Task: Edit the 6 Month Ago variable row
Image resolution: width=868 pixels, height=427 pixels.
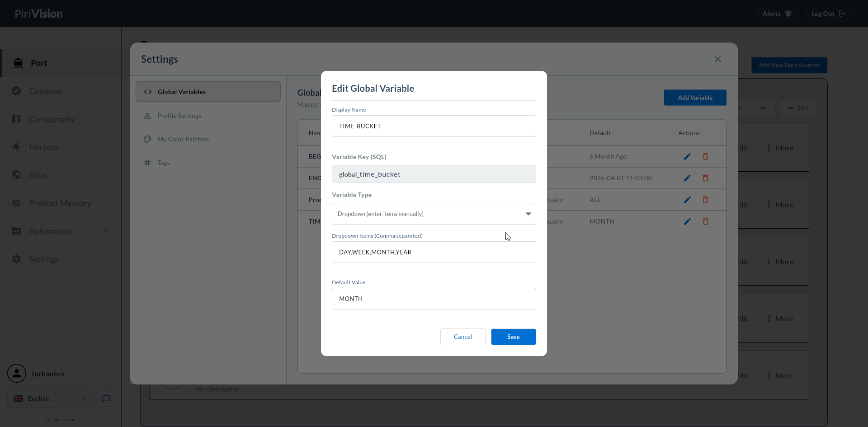Action: click(687, 156)
